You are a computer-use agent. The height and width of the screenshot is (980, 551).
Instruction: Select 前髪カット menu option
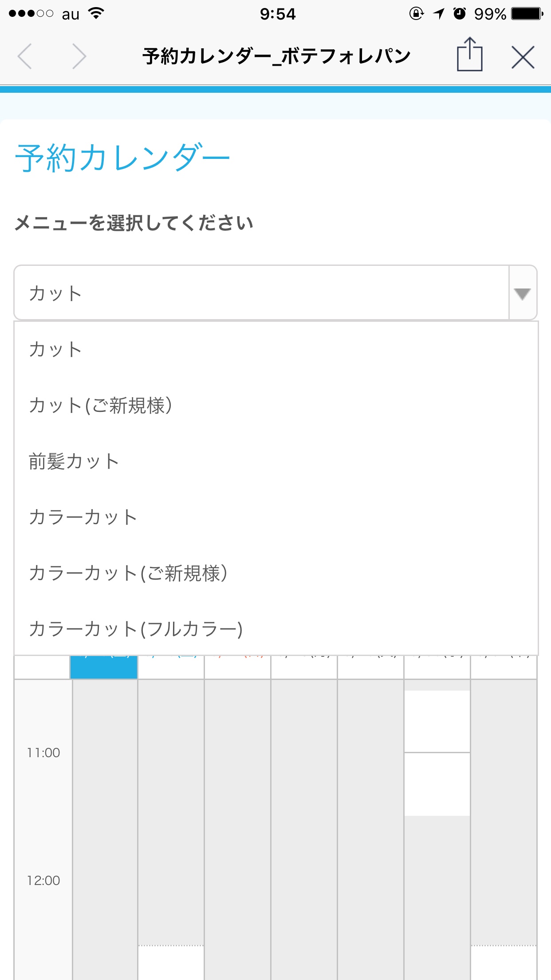click(x=74, y=462)
